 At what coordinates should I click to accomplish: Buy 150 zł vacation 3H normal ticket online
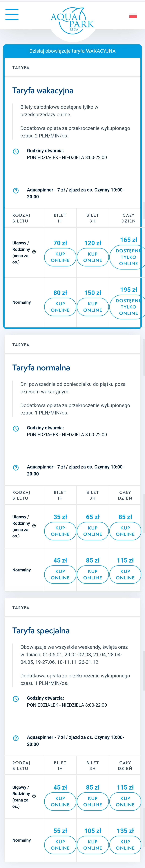coord(93,307)
